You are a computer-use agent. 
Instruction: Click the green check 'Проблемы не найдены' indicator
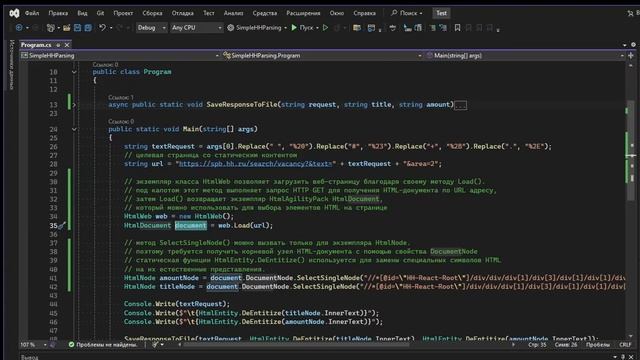click(x=103, y=345)
